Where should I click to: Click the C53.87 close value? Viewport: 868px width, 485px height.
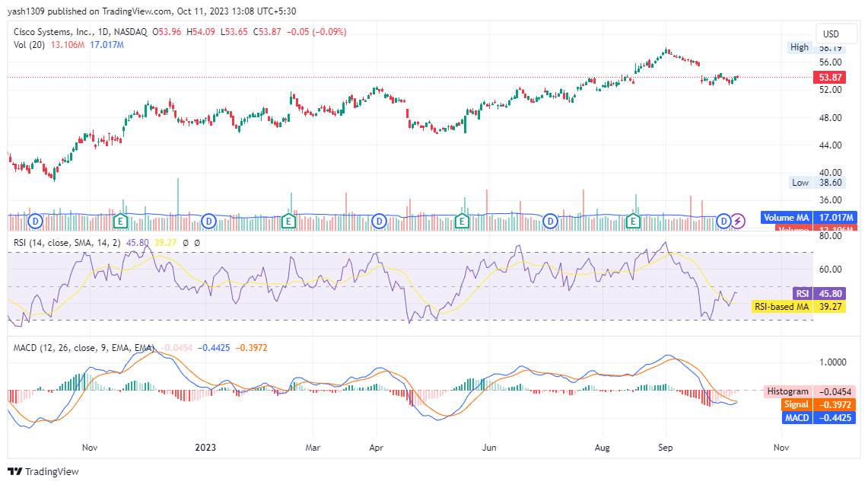pyautogui.click(x=267, y=32)
